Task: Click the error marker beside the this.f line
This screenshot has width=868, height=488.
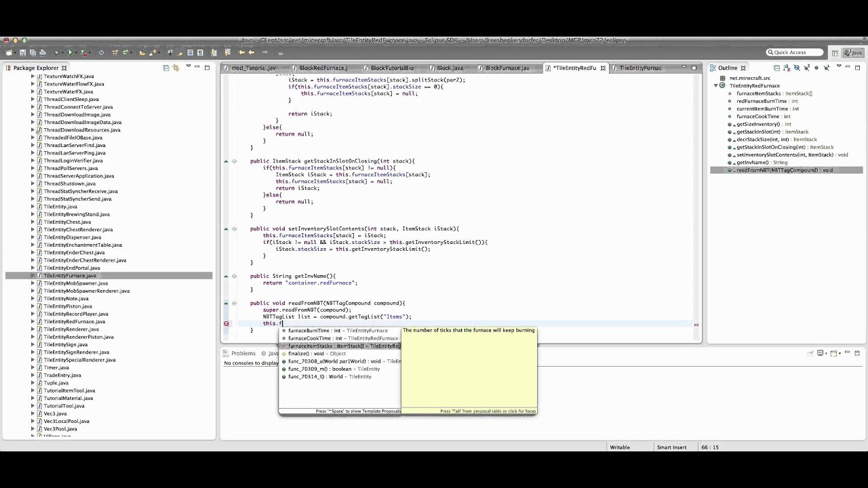Action: click(x=226, y=323)
